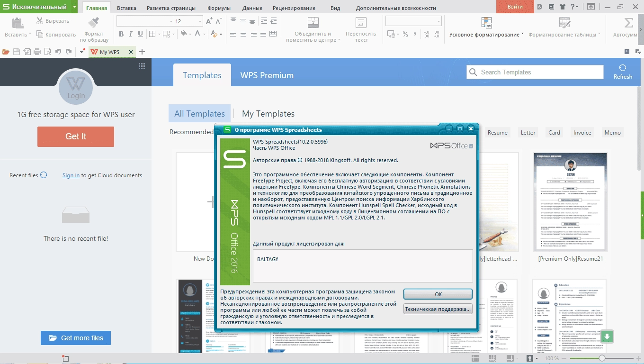Click the increase decimal icon
Viewport: 644px width, 364px height.
[x=426, y=34]
